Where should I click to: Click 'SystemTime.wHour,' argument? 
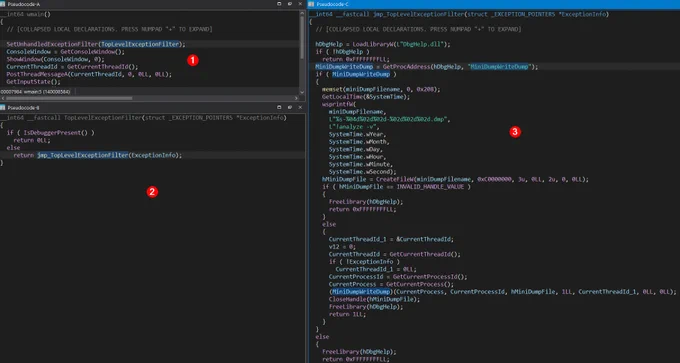point(357,157)
